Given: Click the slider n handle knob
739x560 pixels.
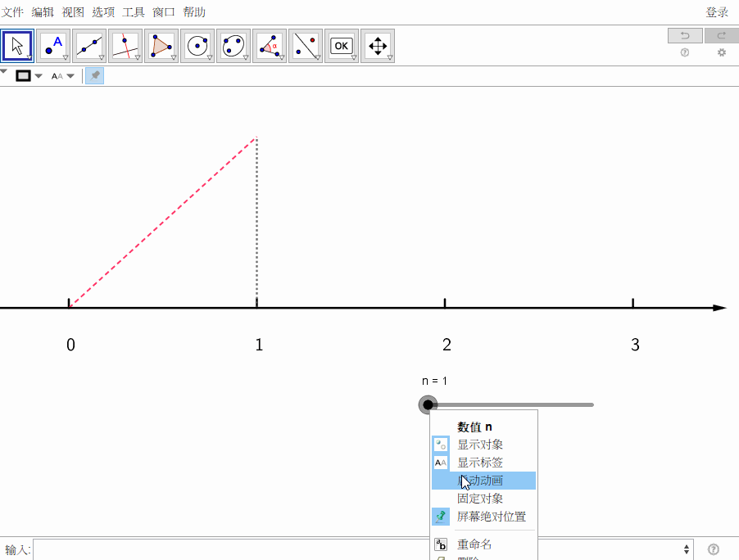Looking at the screenshot, I should tap(428, 404).
